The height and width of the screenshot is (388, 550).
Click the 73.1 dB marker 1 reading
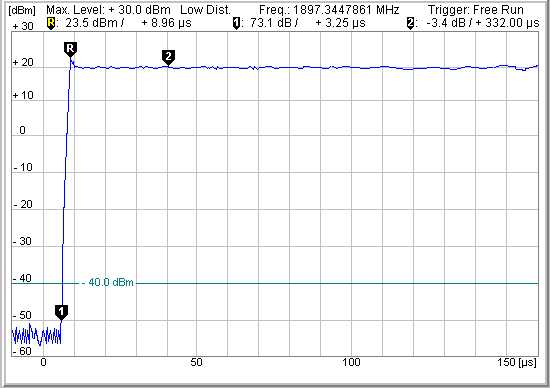click(x=271, y=23)
